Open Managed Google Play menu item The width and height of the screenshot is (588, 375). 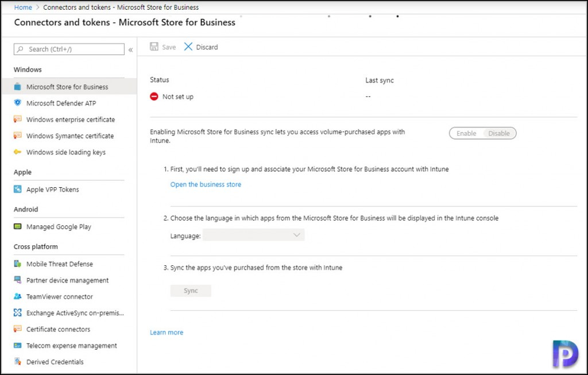pos(69,226)
